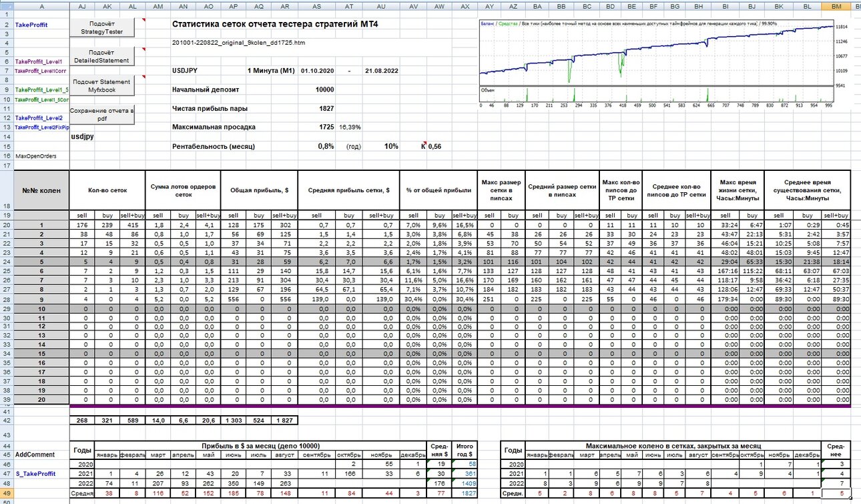861x504 pixels.
Task: Select the Начальный депозит value 10000
Action: [324, 89]
